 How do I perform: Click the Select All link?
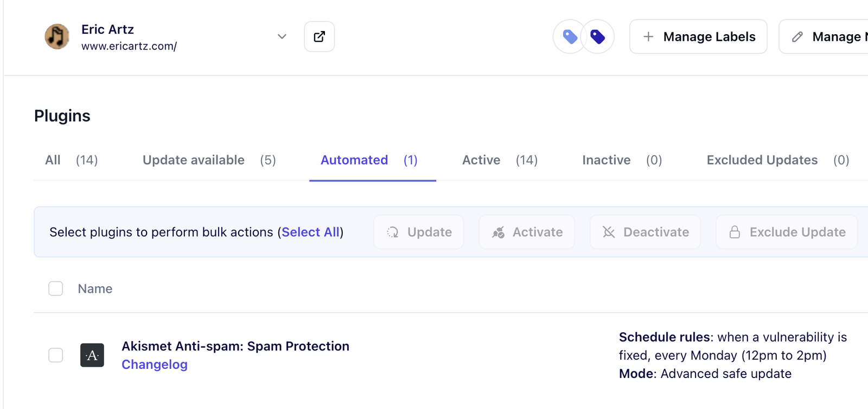coord(310,232)
